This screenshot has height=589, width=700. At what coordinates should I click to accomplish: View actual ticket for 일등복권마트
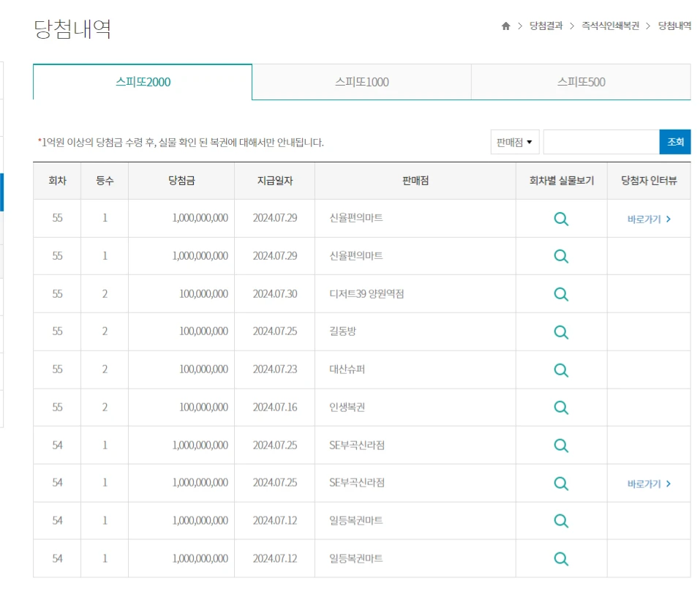(561, 521)
